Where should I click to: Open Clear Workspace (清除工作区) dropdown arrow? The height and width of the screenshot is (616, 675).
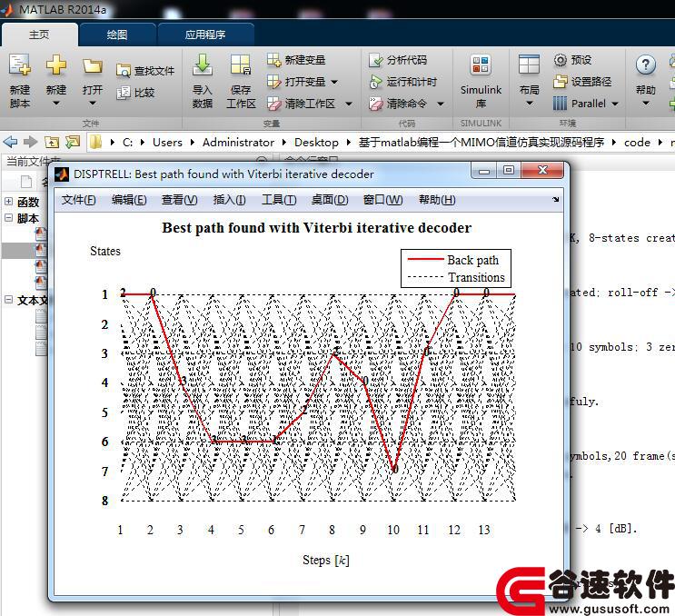pos(349,104)
